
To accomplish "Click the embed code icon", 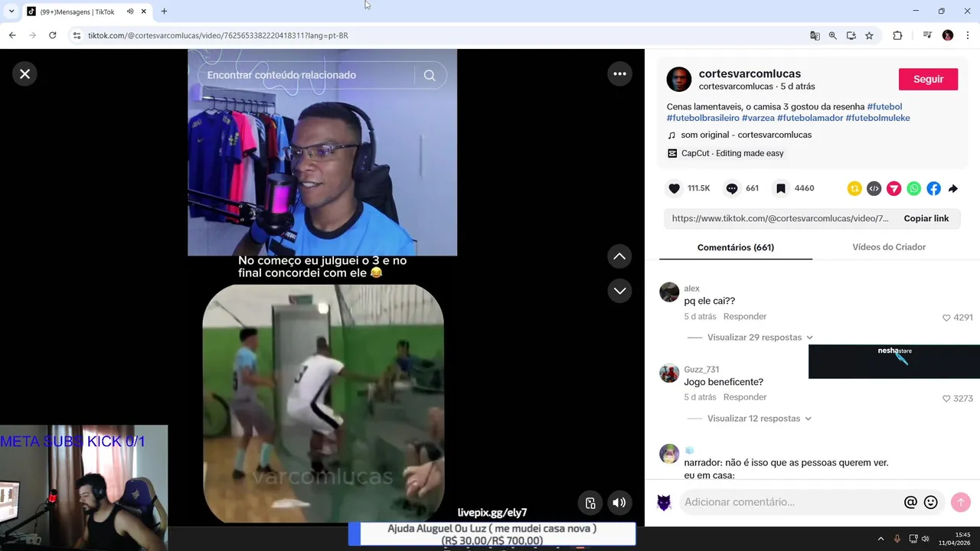I will point(874,188).
